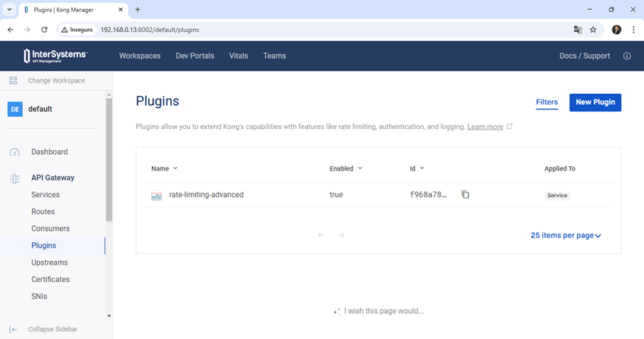This screenshot has height=339, width=644.
Task: Open the rate-limiting-advanced plugin row
Action: 206,195
